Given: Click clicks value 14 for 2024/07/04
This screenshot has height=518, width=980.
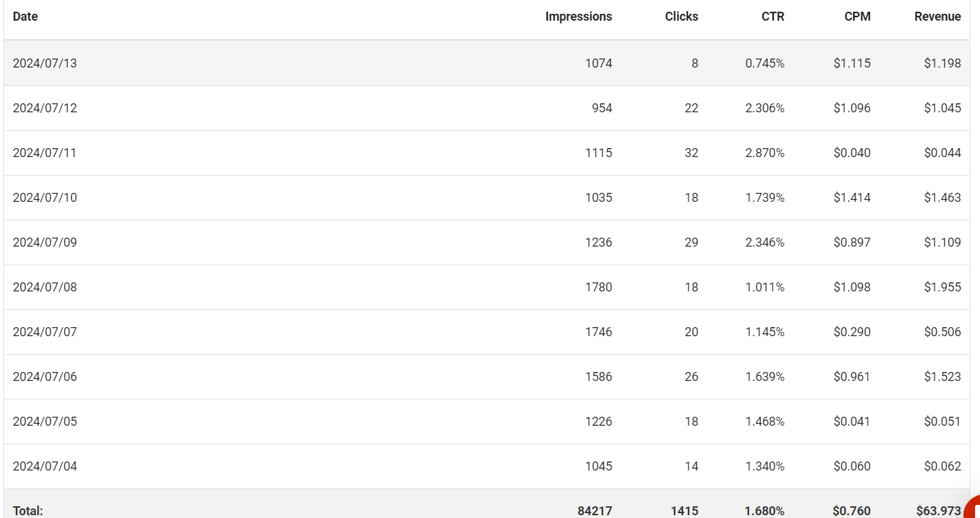Looking at the screenshot, I should click(691, 466).
